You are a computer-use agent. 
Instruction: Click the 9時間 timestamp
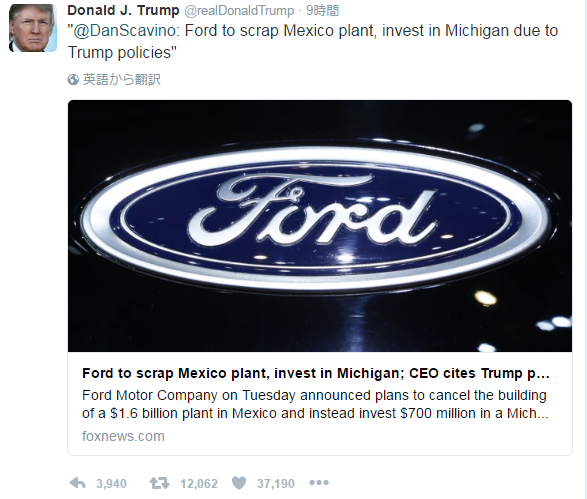[x=322, y=11]
